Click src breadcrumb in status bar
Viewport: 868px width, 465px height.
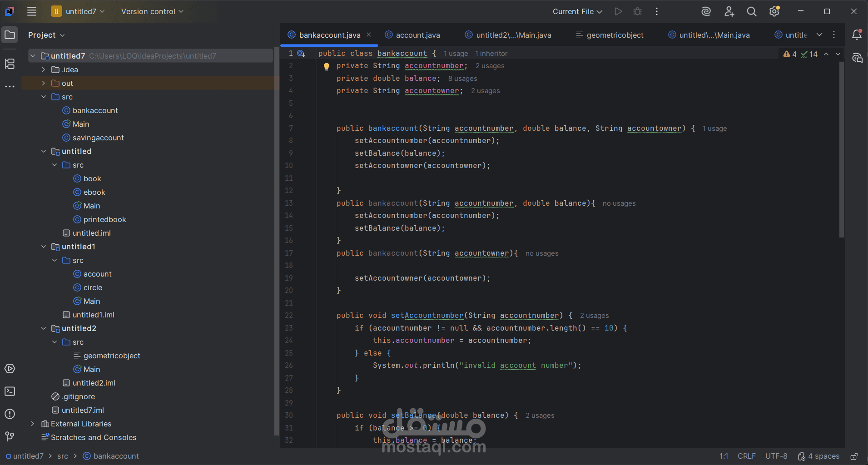63,456
